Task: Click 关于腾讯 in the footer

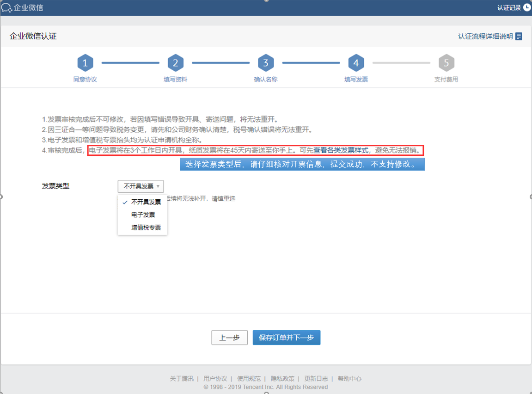Action: click(182, 378)
